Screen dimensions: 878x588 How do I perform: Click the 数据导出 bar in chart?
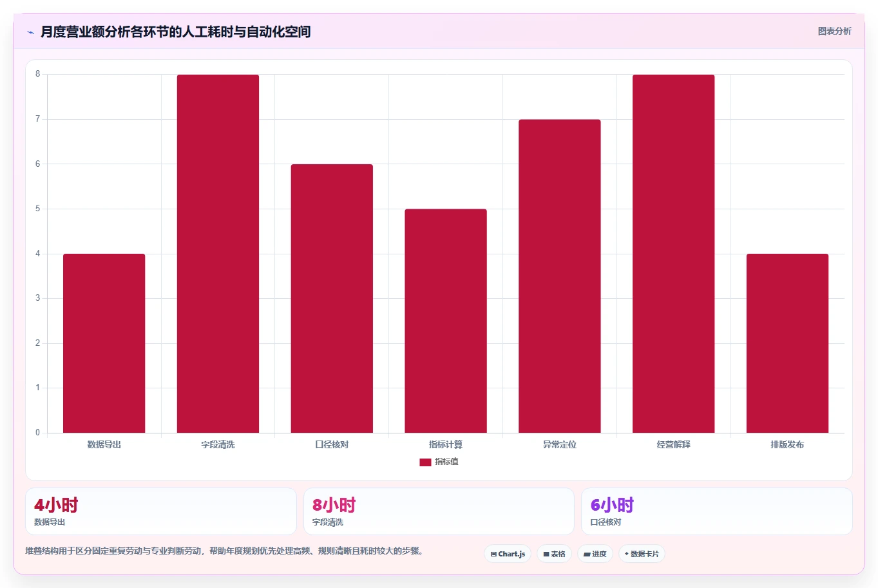104,343
